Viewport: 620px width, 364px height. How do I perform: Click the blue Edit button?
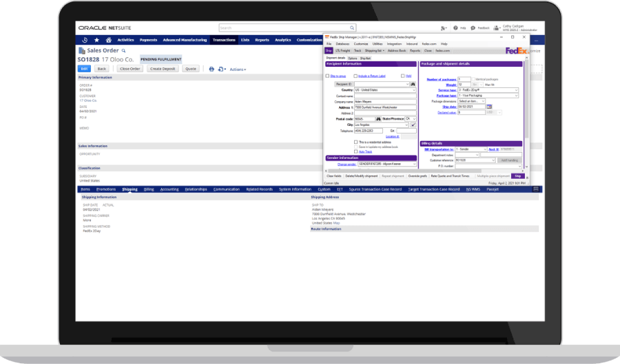click(84, 69)
